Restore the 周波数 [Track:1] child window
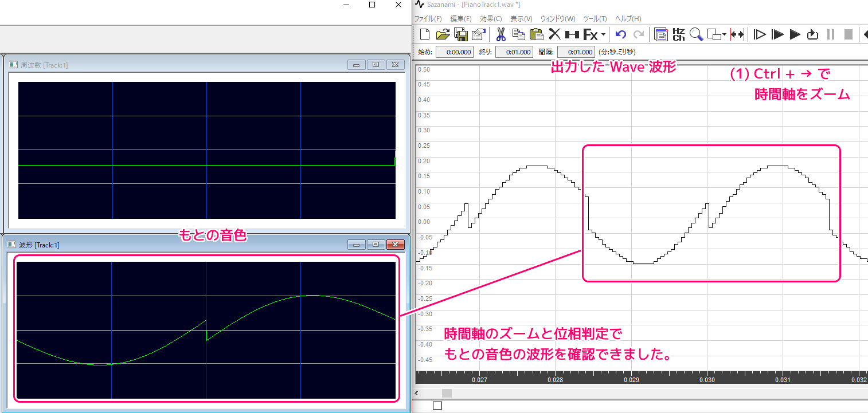Image resolution: width=868 pixels, height=413 pixels. pyautogui.click(x=376, y=65)
